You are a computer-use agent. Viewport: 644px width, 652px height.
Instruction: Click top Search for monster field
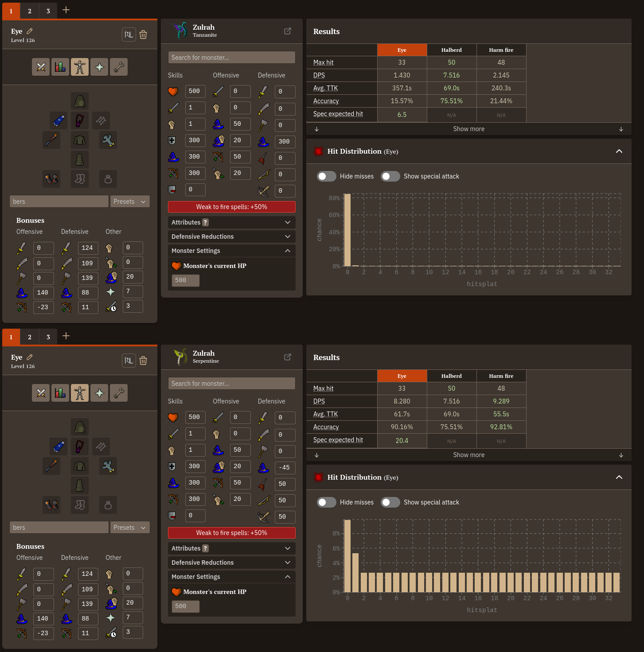(x=232, y=58)
